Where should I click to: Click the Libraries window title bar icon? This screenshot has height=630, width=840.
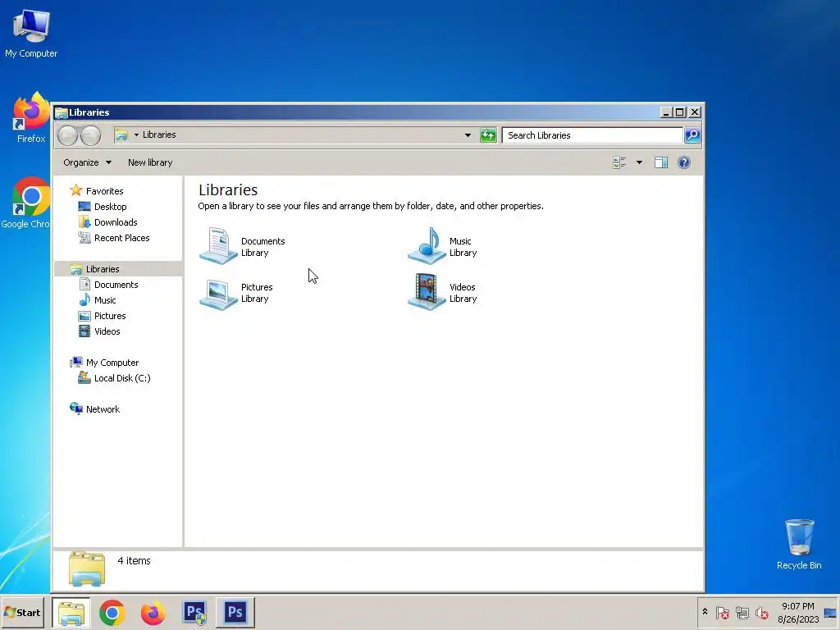[61, 112]
